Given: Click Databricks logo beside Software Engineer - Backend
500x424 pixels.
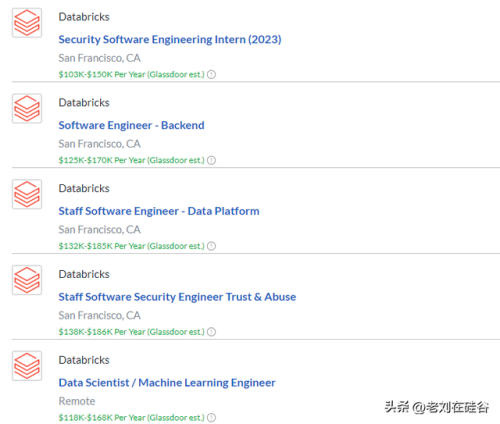Looking at the screenshot, I should (27, 108).
